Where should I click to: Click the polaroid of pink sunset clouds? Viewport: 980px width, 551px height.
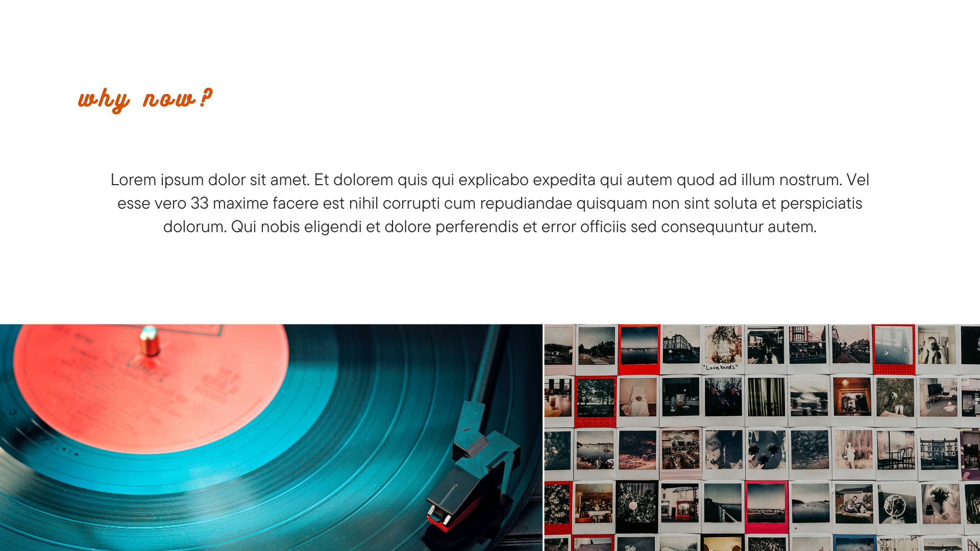click(x=638, y=453)
